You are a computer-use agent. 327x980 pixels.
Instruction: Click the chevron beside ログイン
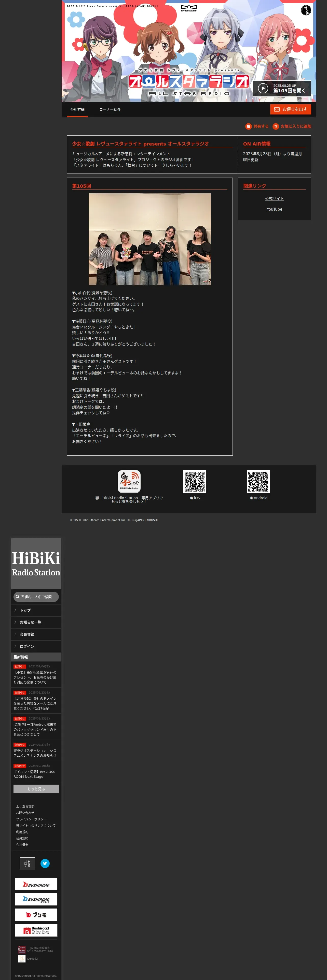pos(15,646)
